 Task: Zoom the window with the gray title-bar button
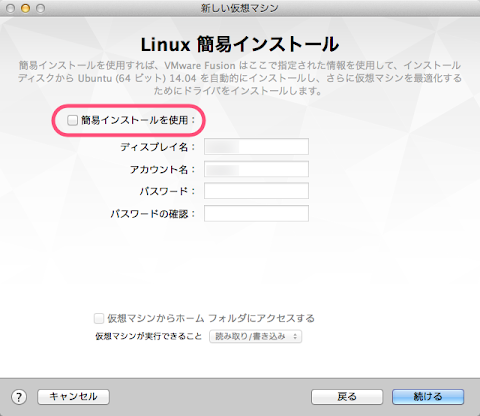[x=41, y=8]
